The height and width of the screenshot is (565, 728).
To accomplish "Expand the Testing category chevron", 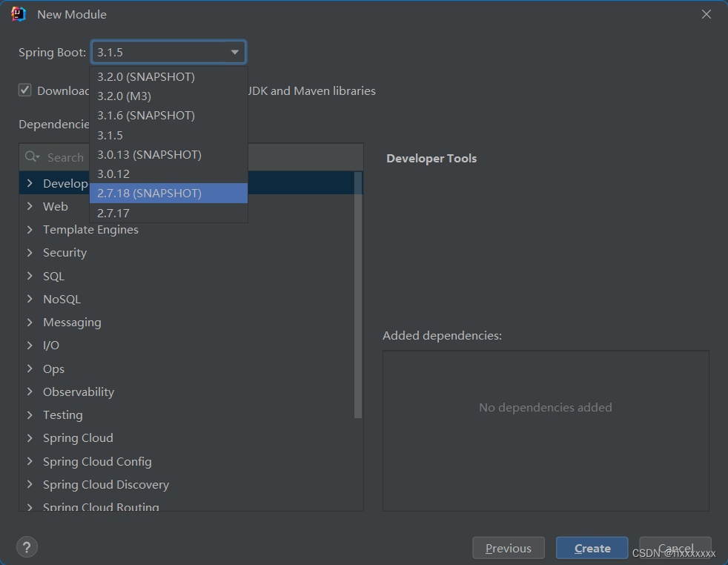I will [x=30, y=415].
